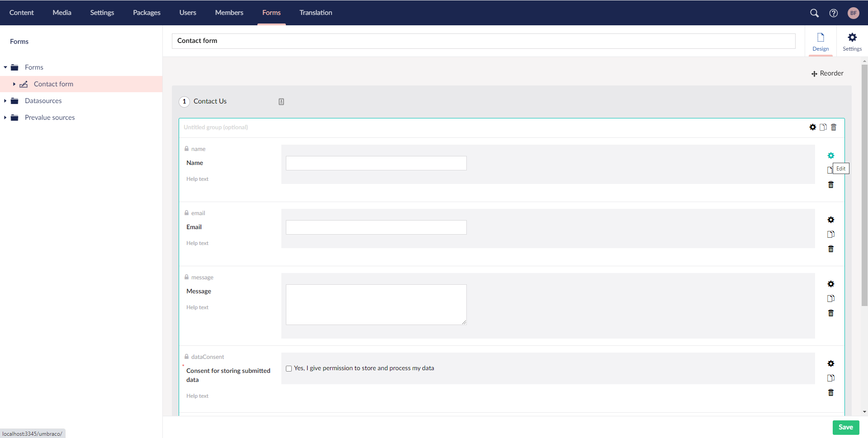The width and height of the screenshot is (868, 438).
Task: Open the Translation section
Action: point(315,13)
